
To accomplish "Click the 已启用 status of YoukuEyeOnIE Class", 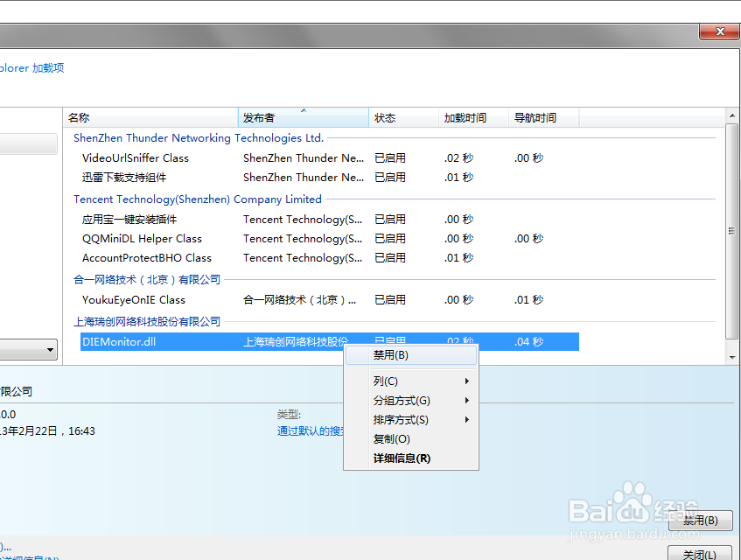I will pos(390,300).
